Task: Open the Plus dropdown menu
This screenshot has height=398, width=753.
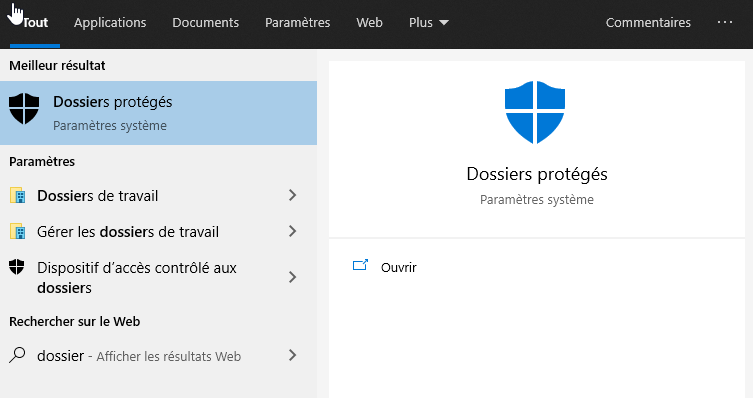Action: click(428, 23)
